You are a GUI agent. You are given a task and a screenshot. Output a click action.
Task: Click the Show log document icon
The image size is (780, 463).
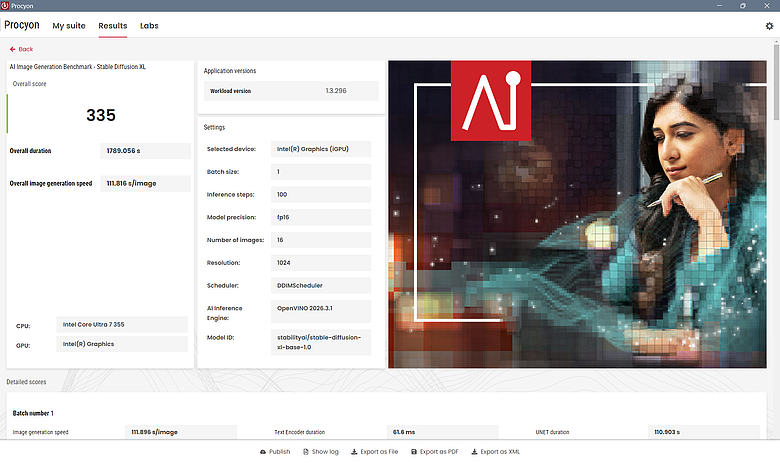click(x=306, y=452)
